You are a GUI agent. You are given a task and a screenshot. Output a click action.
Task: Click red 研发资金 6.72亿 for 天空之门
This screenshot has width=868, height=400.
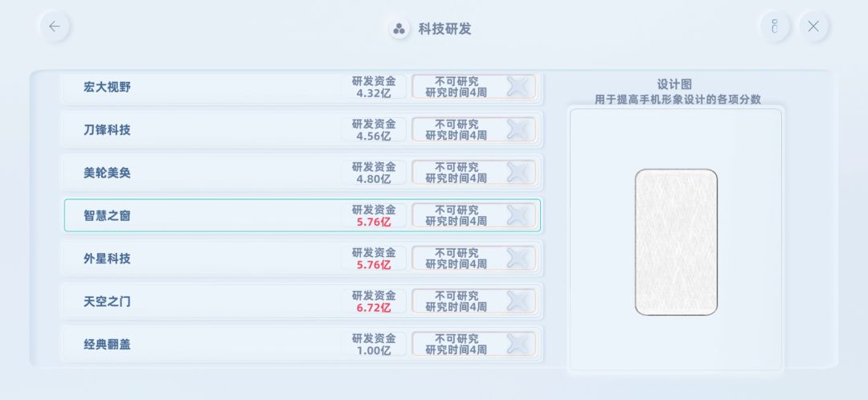[x=374, y=301]
